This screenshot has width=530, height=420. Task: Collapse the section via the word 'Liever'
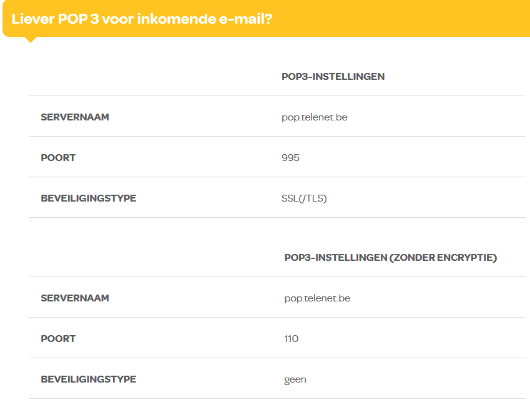point(32,19)
